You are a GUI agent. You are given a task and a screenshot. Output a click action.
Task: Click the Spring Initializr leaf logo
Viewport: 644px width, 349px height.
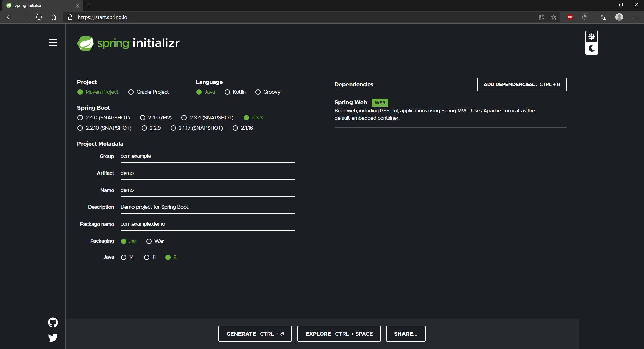tap(85, 43)
